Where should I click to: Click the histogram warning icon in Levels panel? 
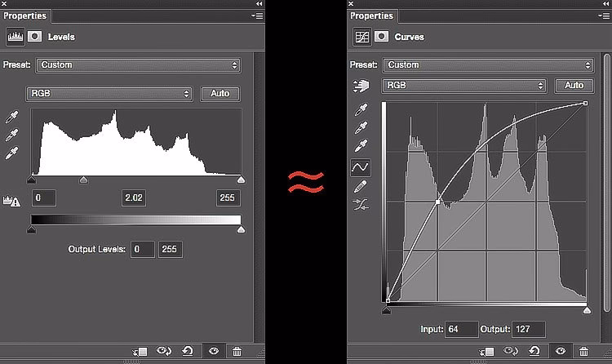[11, 201]
